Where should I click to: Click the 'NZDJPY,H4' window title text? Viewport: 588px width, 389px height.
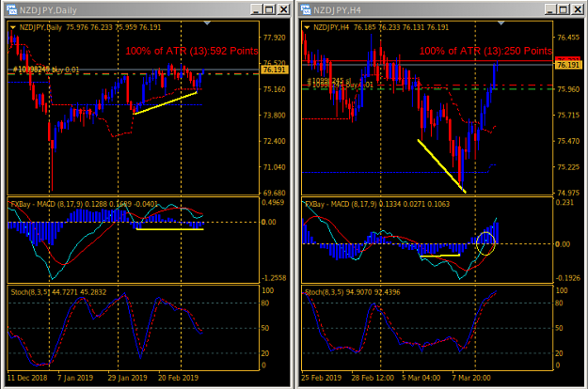pyautogui.click(x=337, y=10)
